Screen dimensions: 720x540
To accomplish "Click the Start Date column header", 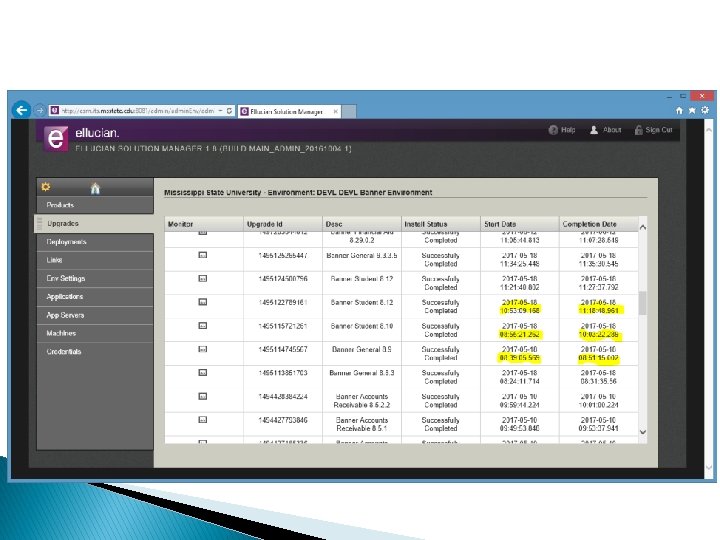I will (520, 224).
